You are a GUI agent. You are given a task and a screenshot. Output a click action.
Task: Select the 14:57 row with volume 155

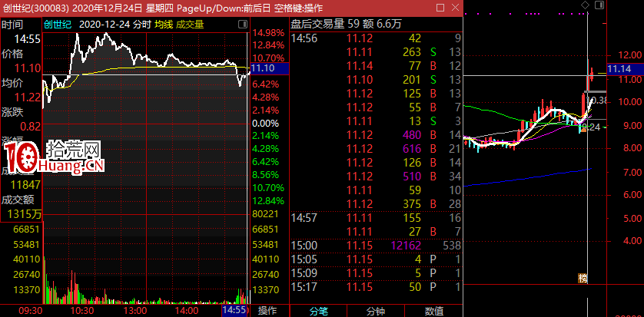(x=376, y=218)
